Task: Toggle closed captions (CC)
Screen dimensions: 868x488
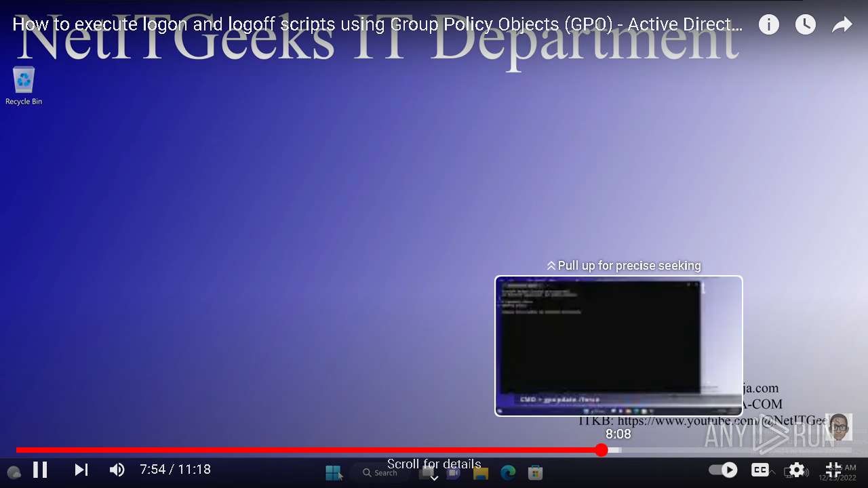Action: 760,469
